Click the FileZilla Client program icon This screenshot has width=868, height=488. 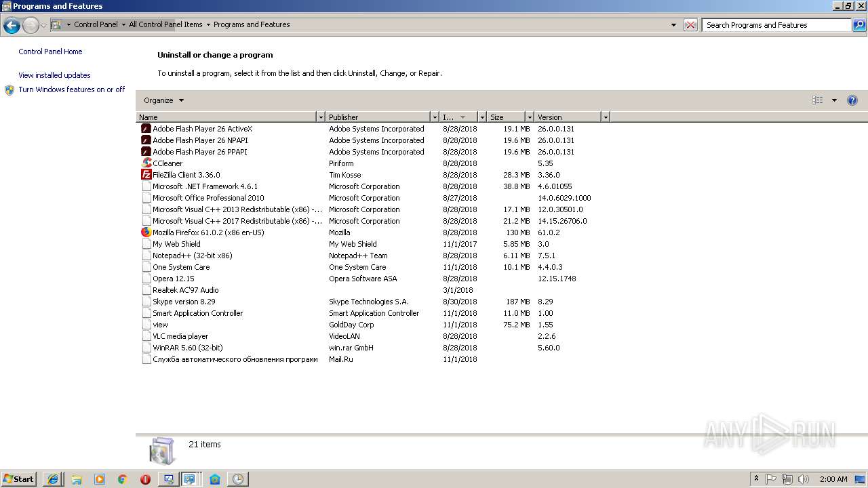(146, 175)
